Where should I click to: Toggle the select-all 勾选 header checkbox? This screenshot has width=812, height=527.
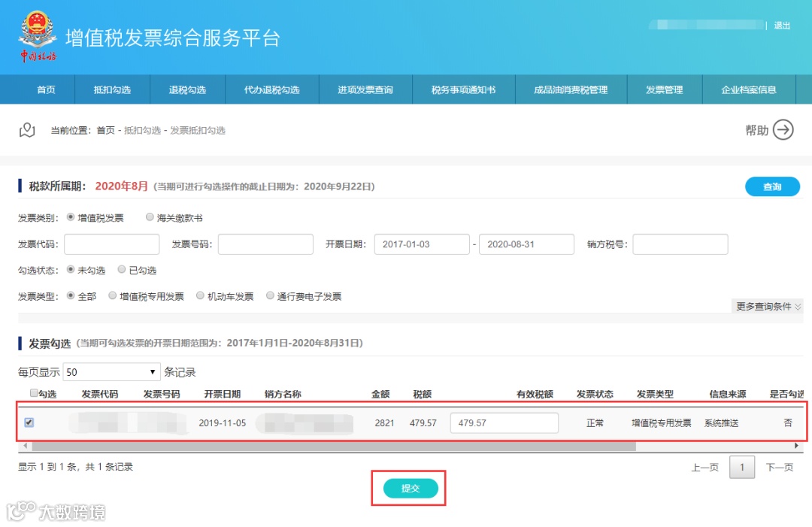point(34,393)
